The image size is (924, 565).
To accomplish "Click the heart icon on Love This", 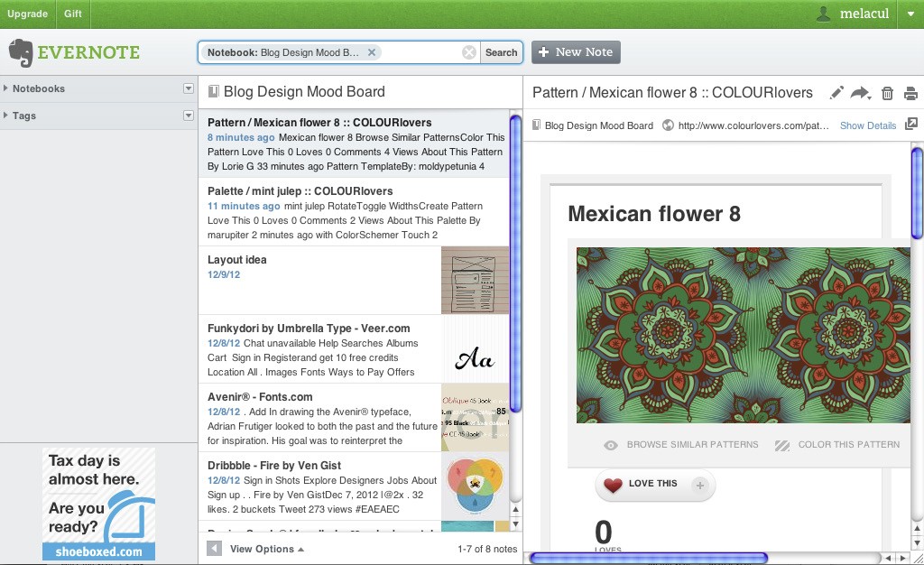I will coord(613,485).
